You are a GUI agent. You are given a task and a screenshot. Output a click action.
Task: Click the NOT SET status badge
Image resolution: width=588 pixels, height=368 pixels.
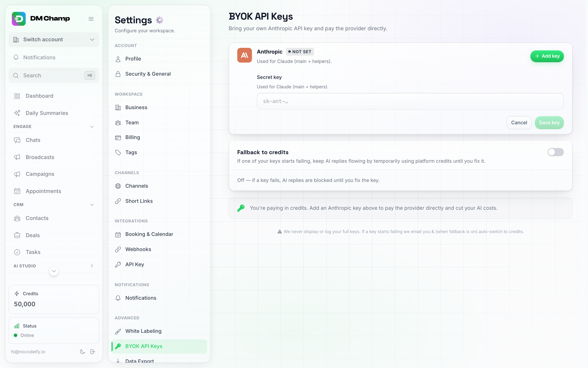click(x=300, y=52)
